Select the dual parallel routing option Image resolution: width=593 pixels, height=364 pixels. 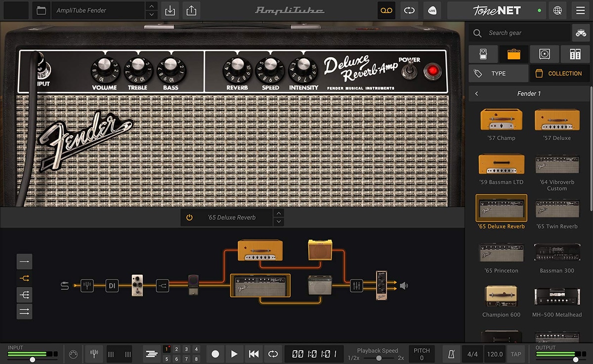[x=24, y=311]
